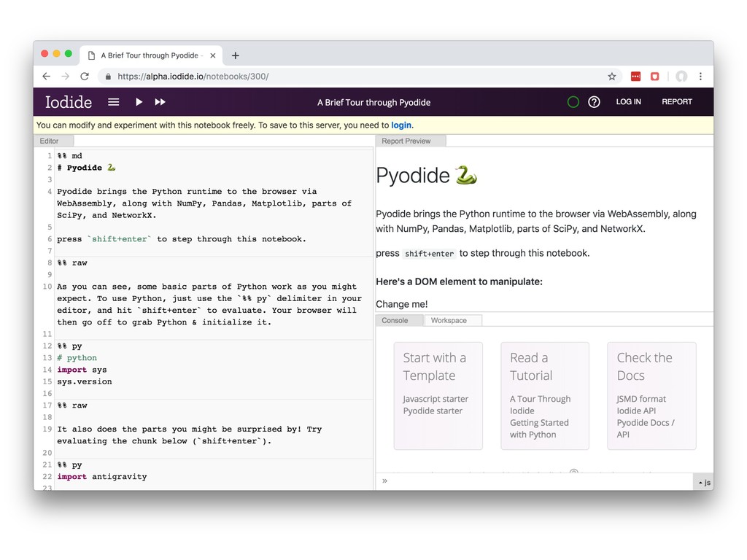Open the Pyodide starter template
Image resolution: width=747 pixels, height=560 pixels.
[433, 411]
